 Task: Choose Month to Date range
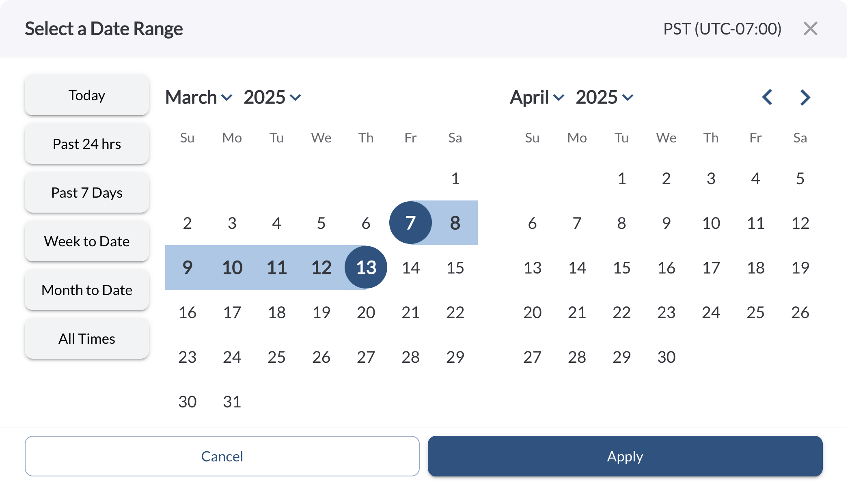[x=87, y=290]
